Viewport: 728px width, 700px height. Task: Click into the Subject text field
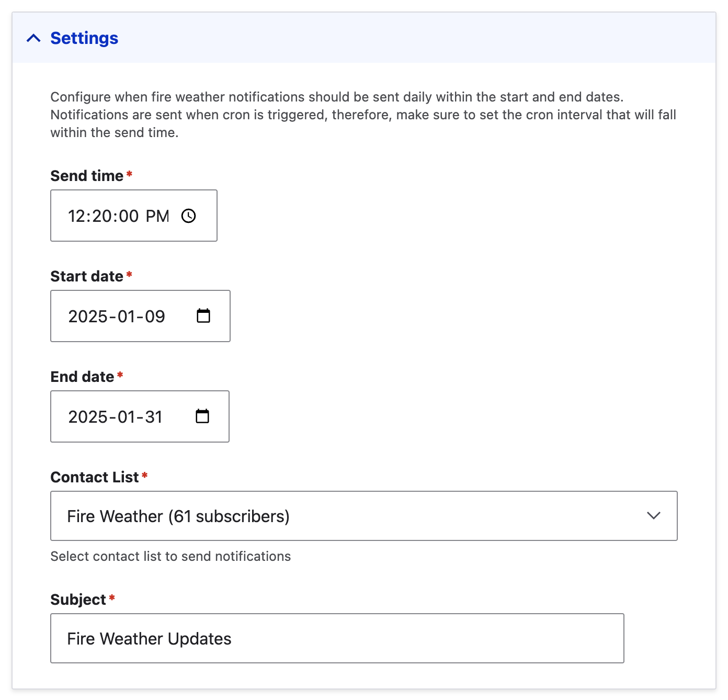(x=337, y=638)
